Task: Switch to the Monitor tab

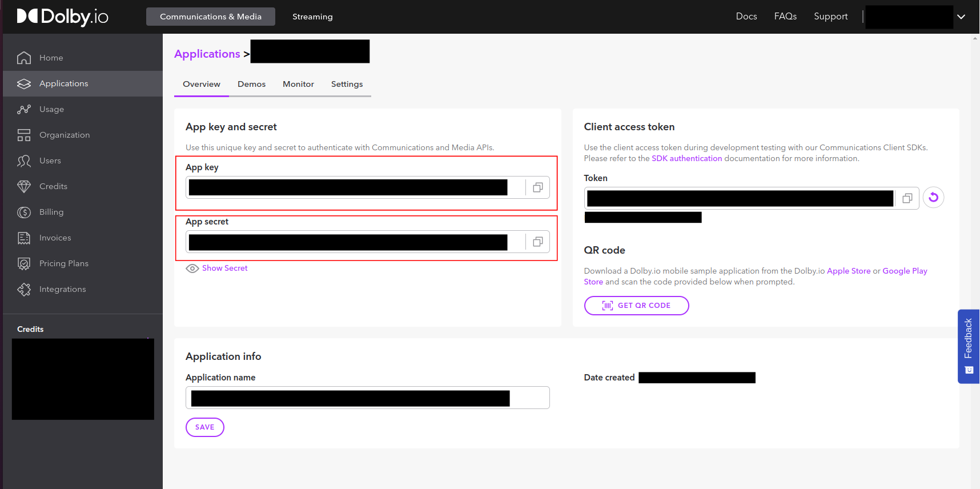Action: click(298, 84)
